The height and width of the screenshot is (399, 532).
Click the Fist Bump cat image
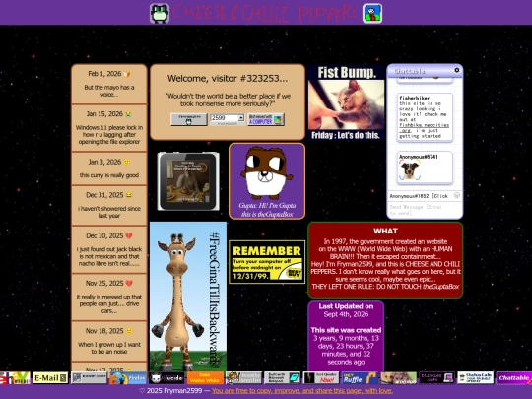[x=346, y=102]
